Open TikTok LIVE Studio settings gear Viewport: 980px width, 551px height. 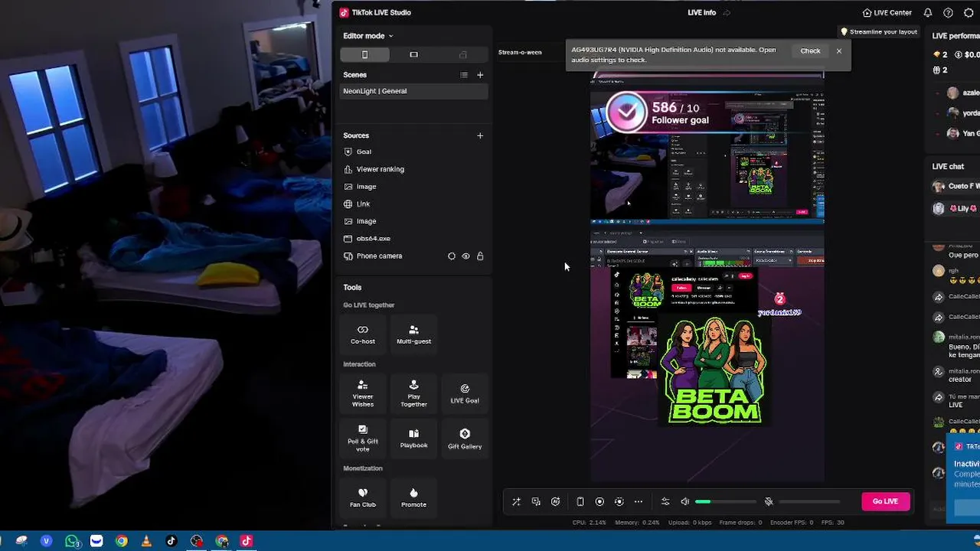(x=969, y=13)
